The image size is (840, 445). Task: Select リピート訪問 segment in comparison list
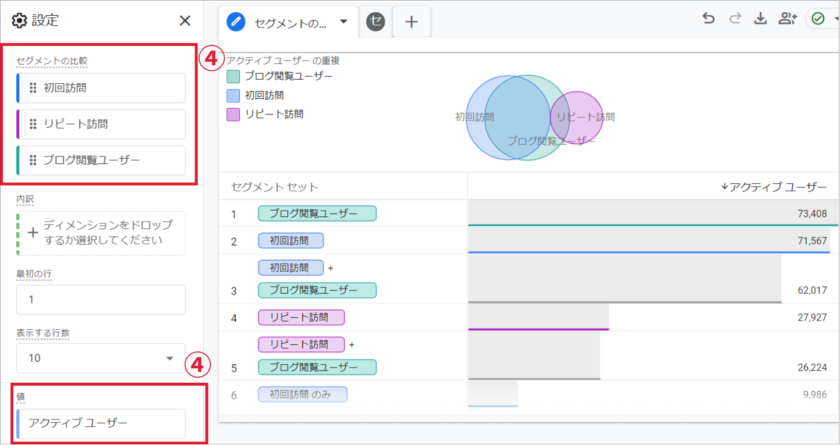101,124
